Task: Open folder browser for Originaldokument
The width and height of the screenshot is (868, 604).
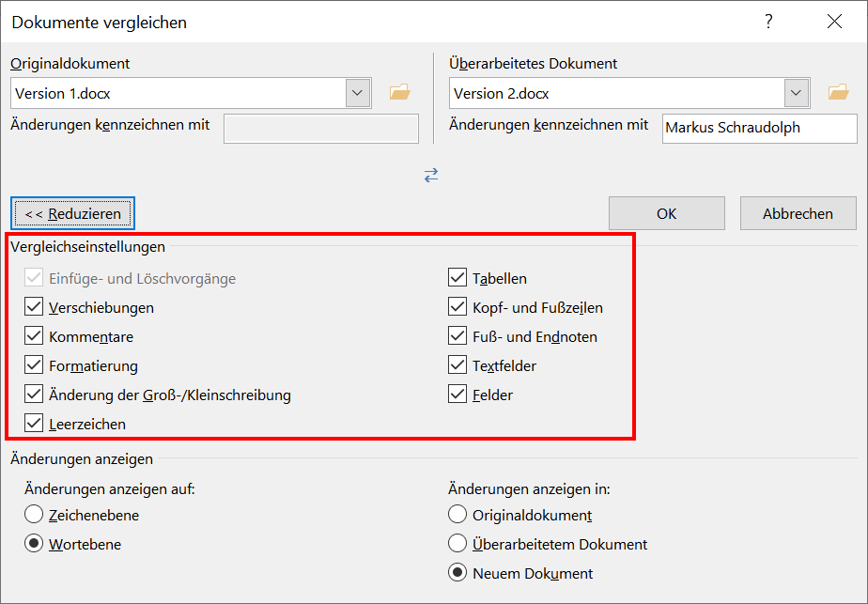Action: pos(399,92)
